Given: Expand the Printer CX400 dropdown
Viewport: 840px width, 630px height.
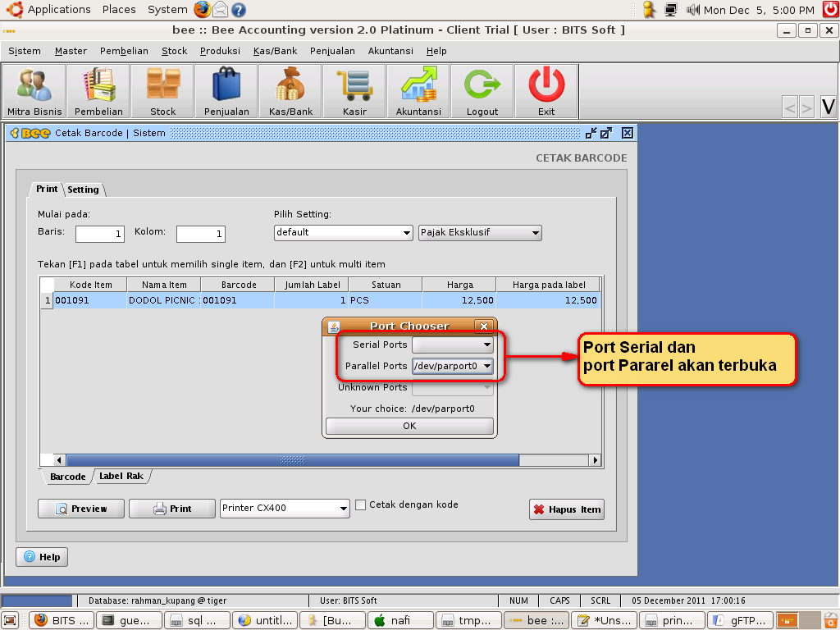Looking at the screenshot, I should click(285, 509).
